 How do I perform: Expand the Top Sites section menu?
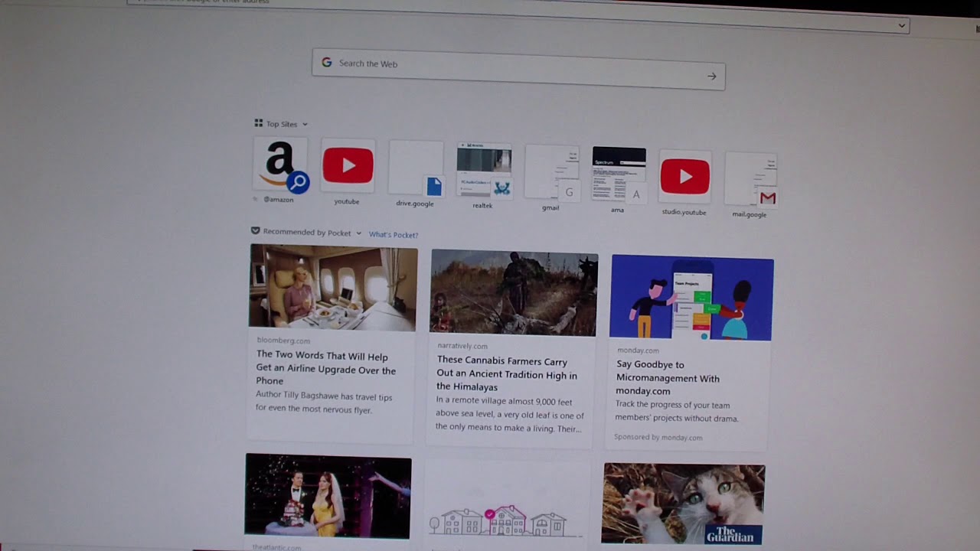point(305,124)
